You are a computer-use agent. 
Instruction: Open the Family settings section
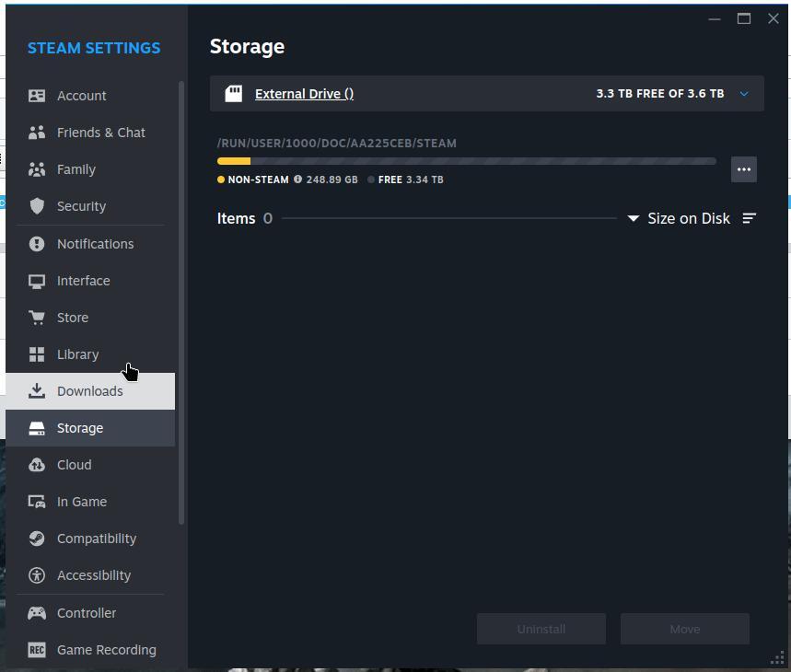[90, 169]
